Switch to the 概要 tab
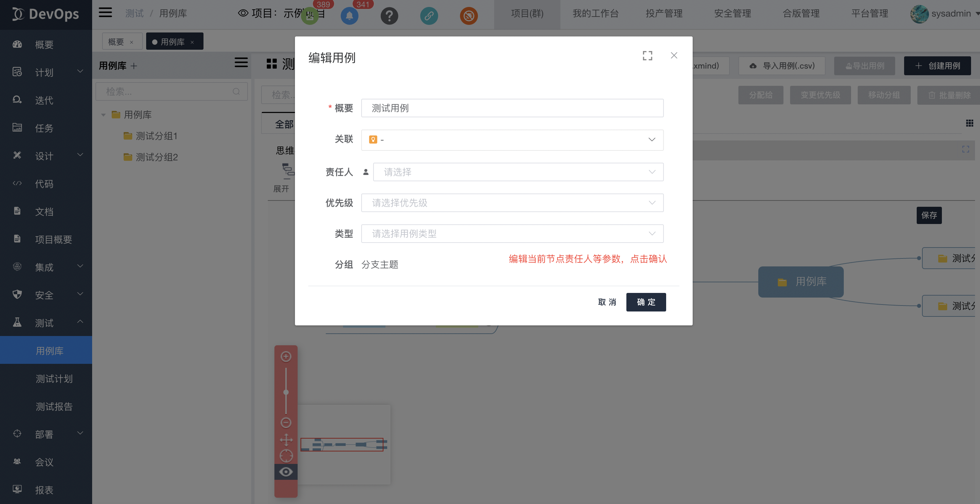 116,42
